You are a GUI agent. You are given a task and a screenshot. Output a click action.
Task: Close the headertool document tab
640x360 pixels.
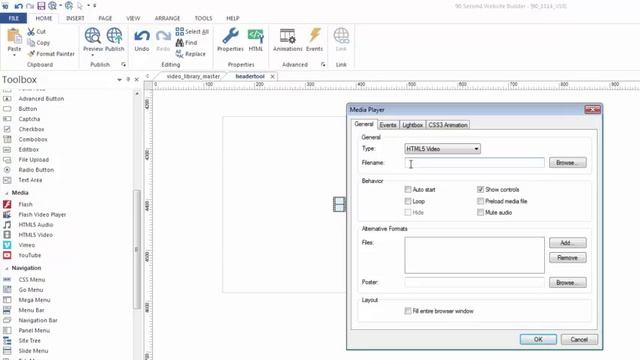coord(273,76)
